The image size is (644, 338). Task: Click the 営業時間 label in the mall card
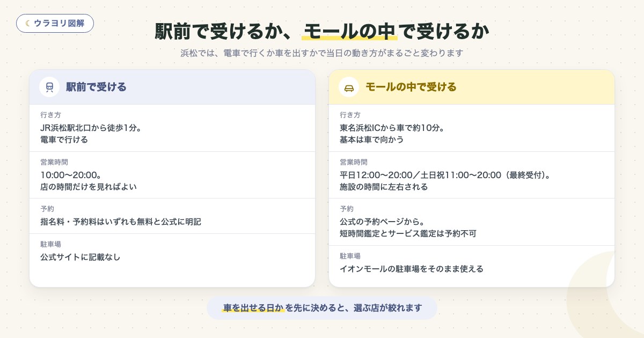[x=353, y=162]
